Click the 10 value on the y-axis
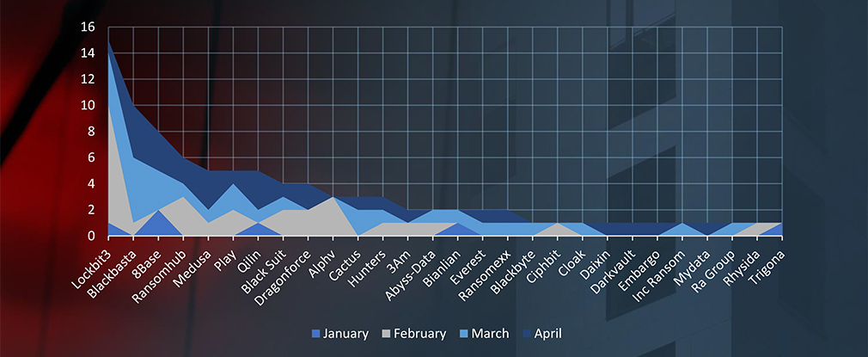Screen dimensions: 868x357 coord(89,105)
